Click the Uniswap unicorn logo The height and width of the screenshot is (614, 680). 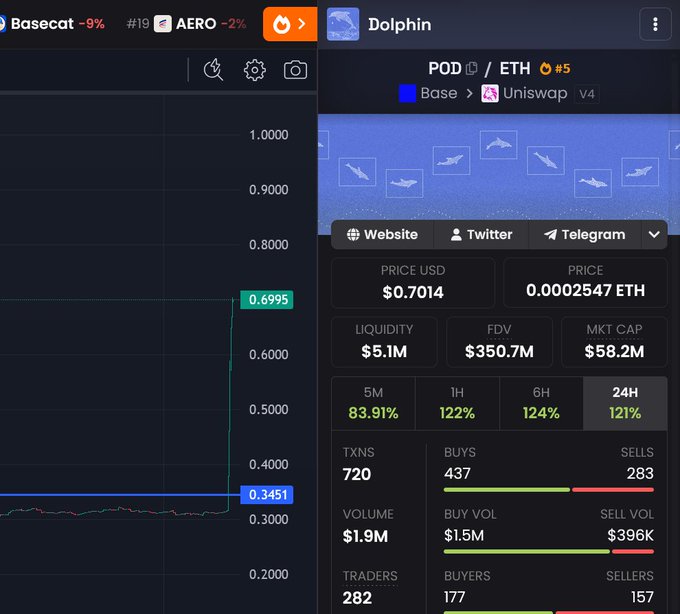pos(490,94)
